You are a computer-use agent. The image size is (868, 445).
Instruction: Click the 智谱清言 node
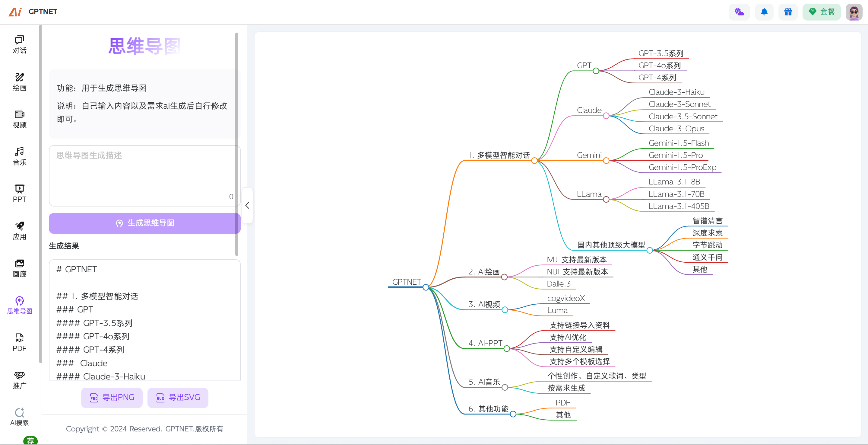click(x=707, y=221)
